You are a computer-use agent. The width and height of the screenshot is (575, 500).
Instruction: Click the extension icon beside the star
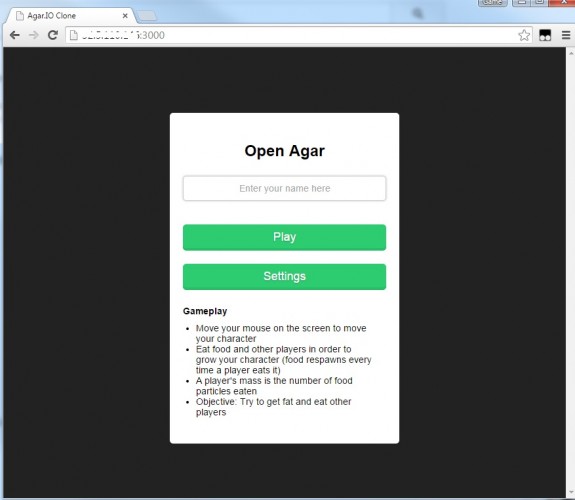545,35
